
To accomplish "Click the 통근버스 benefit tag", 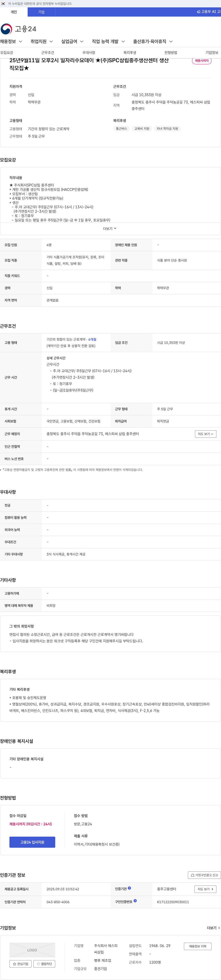I will click(122, 129).
